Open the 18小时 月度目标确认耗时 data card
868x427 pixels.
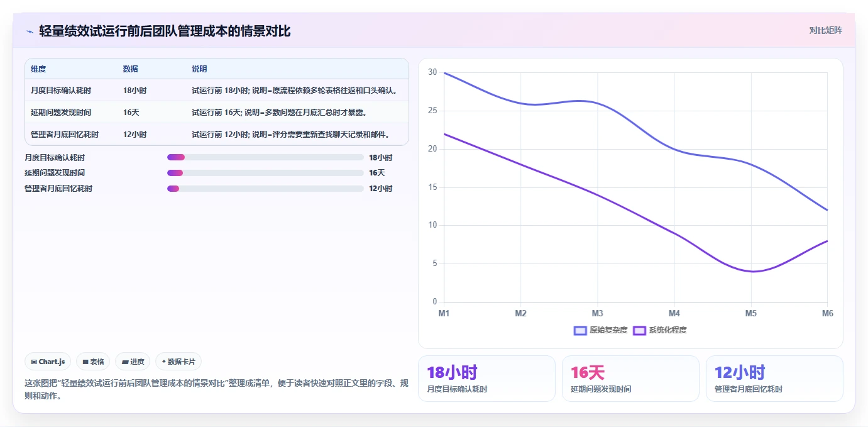tap(486, 379)
